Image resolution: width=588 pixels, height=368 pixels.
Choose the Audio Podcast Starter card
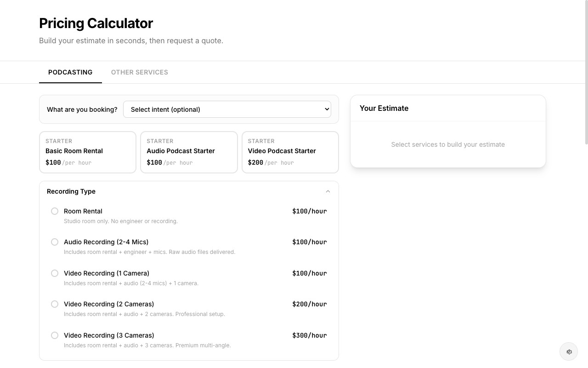coord(189,152)
